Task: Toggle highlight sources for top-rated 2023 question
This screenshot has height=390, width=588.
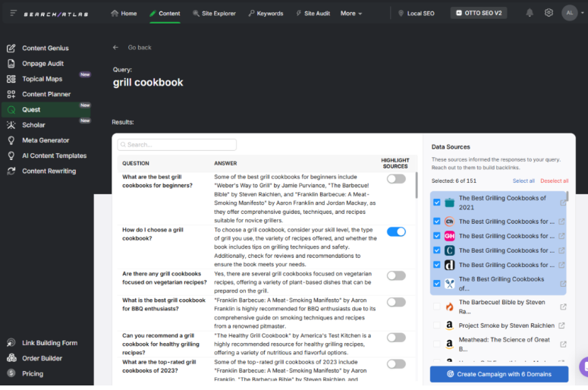Action: [396, 363]
